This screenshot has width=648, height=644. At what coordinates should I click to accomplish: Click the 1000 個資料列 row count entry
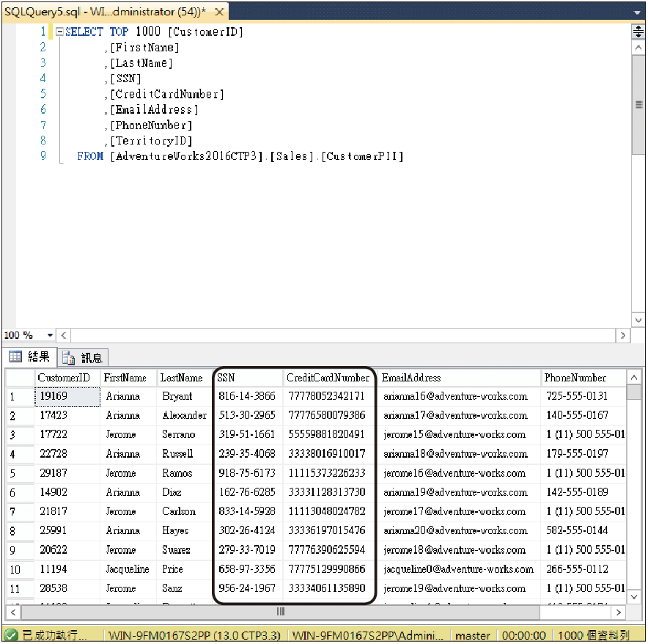[593, 635]
